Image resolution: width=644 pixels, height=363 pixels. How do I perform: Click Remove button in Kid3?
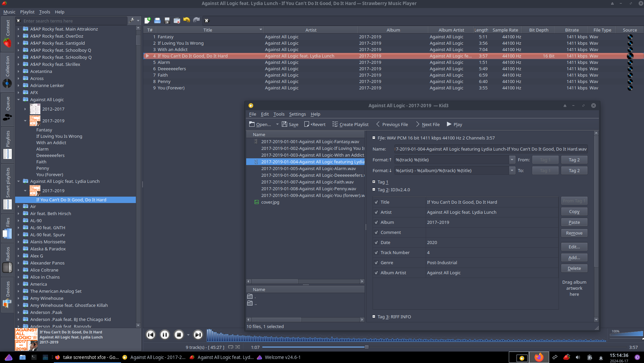(574, 233)
